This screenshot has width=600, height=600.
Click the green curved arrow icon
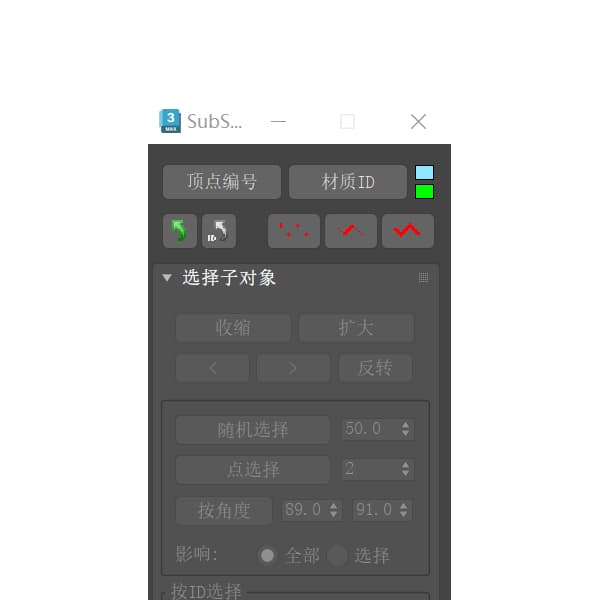[179, 231]
